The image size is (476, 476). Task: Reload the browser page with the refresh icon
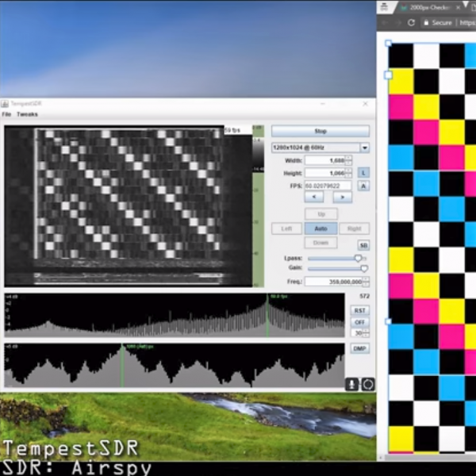point(411,22)
